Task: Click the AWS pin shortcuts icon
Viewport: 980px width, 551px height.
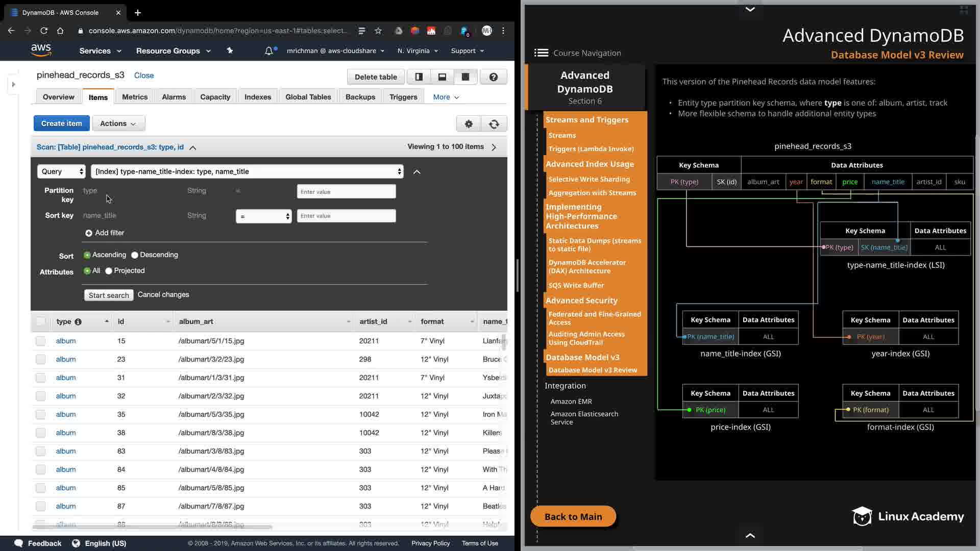Action: click(230, 51)
